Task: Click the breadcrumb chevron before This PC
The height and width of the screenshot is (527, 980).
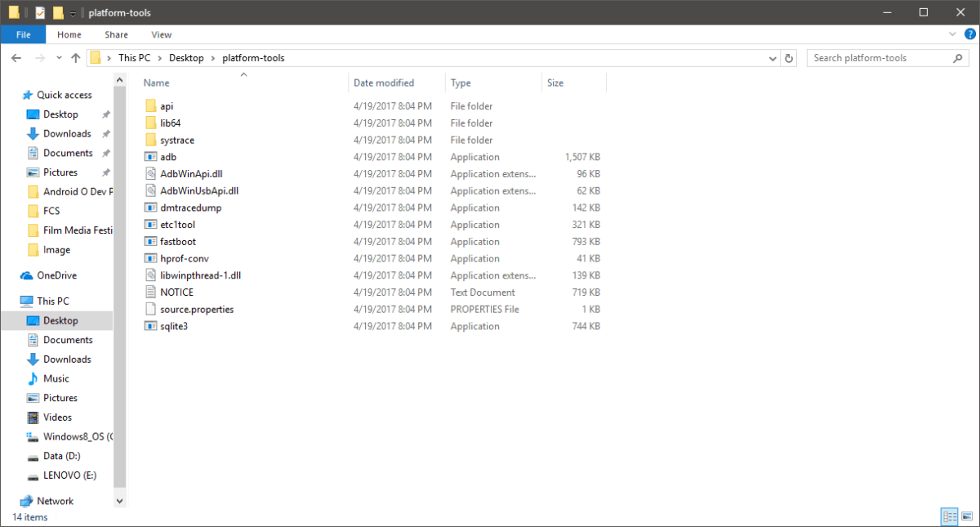Action: 109,58
